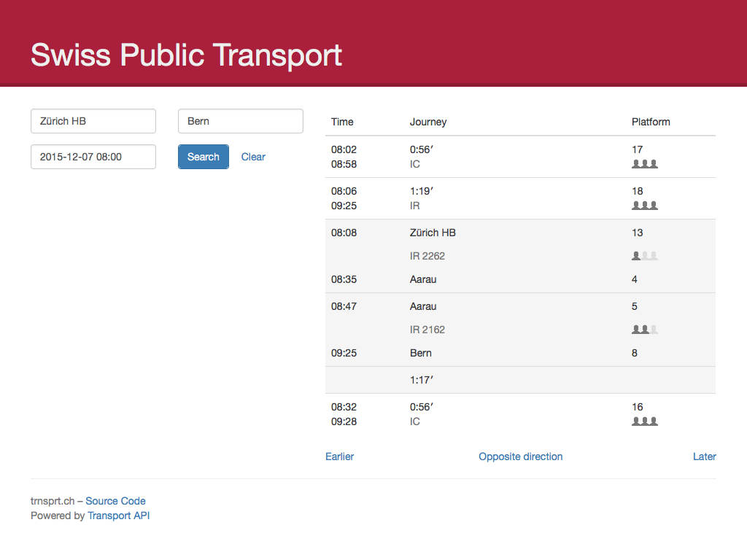Switch to Opposite direction
This screenshot has height=560, width=747.
point(521,456)
